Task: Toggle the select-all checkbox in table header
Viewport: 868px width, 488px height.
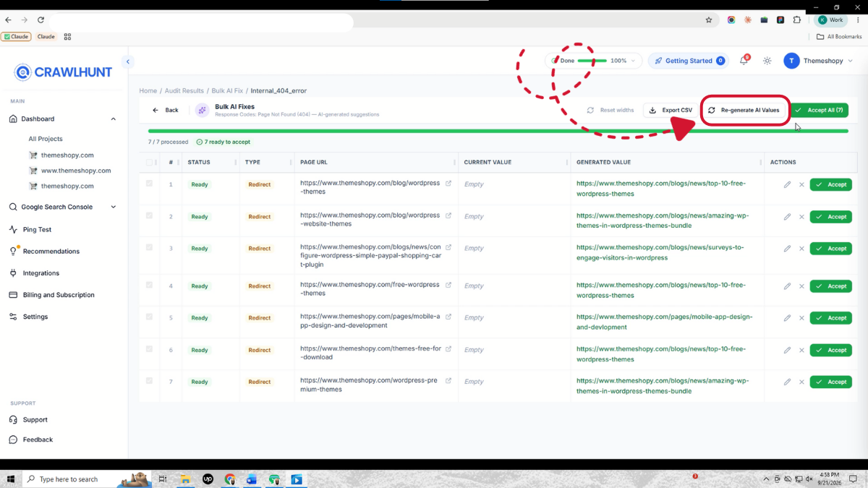Action: point(149,163)
